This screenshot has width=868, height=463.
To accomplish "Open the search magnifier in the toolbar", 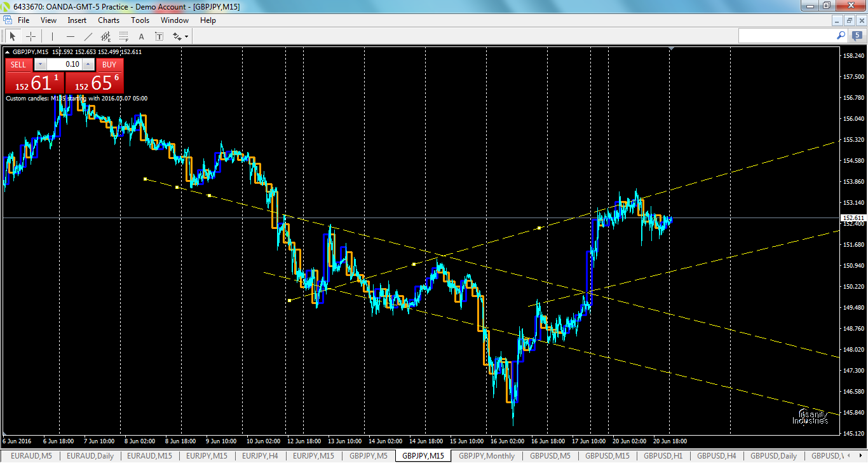I will (840, 36).
